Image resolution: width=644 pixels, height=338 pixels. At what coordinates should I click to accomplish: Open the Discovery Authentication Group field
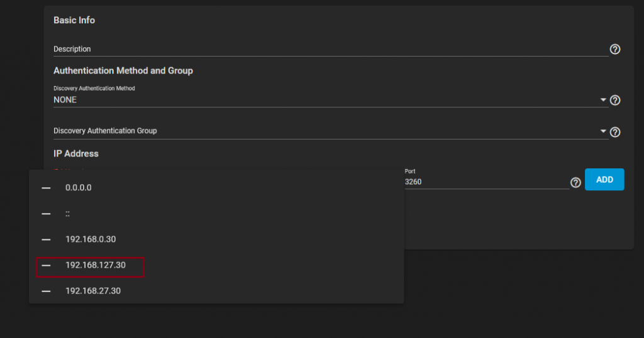(314, 131)
